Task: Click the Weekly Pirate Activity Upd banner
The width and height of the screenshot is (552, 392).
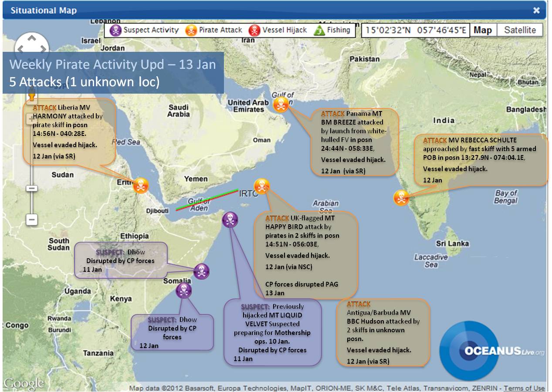Action: click(x=113, y=73)
